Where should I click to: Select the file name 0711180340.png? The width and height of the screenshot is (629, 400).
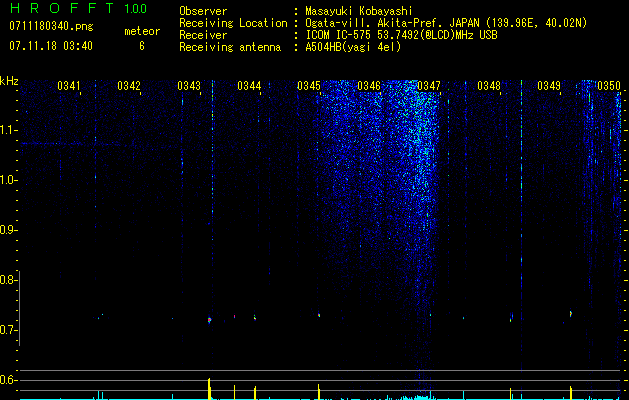pos(51,27)
